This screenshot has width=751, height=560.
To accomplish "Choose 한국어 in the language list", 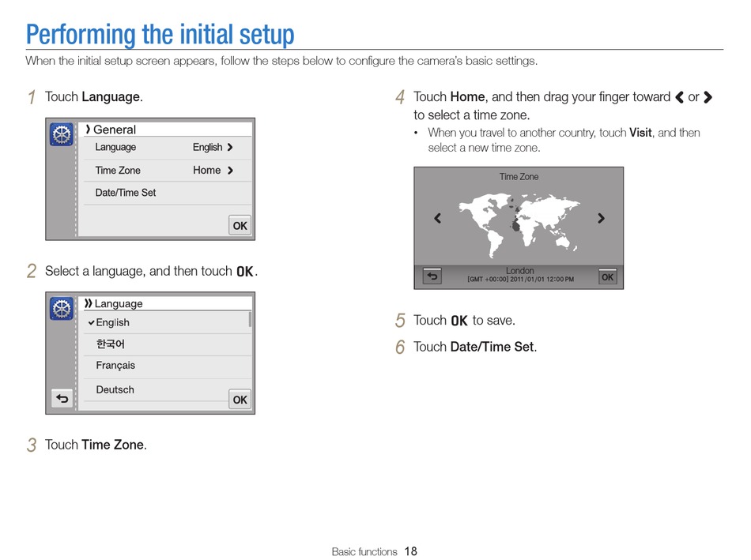I will [x=168, y=344].
